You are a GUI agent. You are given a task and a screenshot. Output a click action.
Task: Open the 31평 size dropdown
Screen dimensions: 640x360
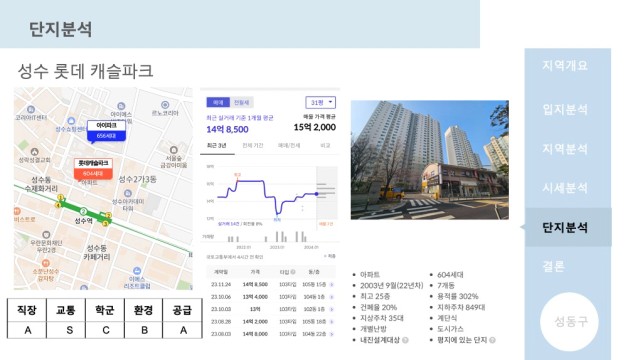tap(320, 102)
